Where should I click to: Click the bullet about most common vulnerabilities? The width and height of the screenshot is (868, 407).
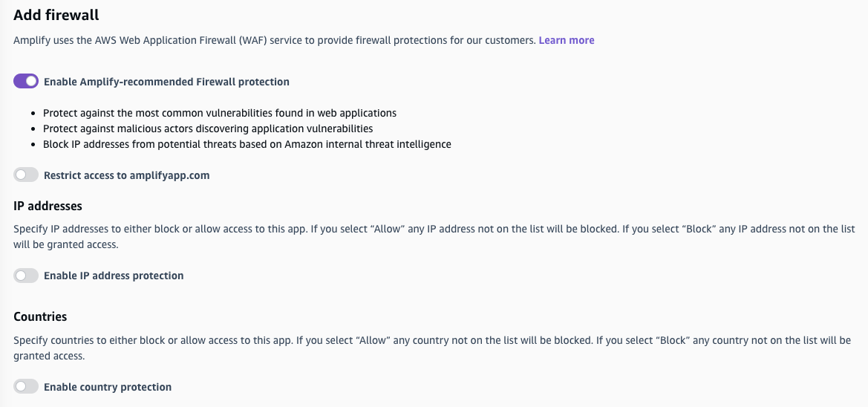point(220,113)
